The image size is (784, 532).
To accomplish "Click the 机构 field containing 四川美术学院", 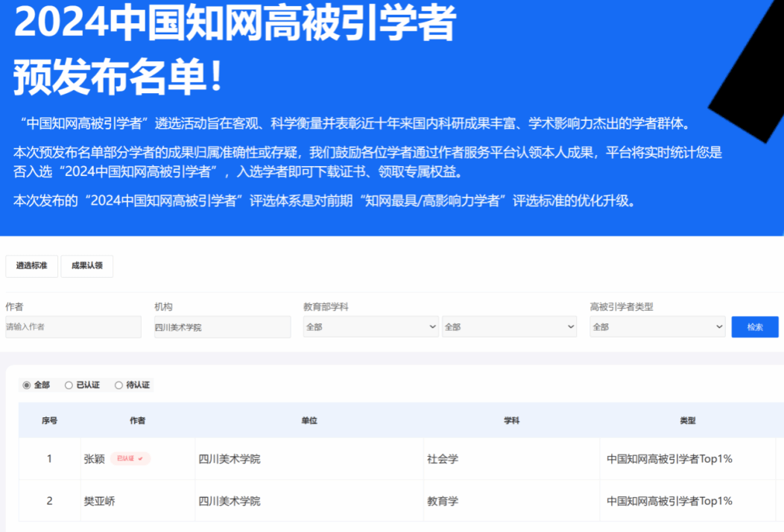I will pos(222,327).
